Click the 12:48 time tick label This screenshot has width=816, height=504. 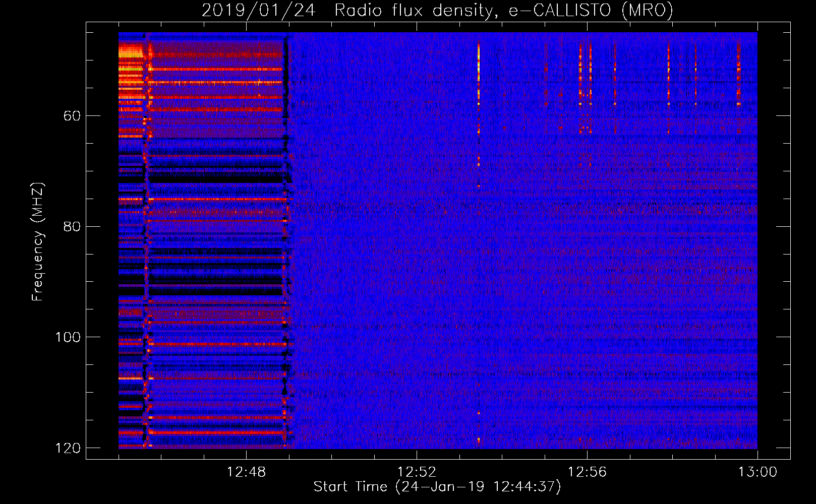246,472
